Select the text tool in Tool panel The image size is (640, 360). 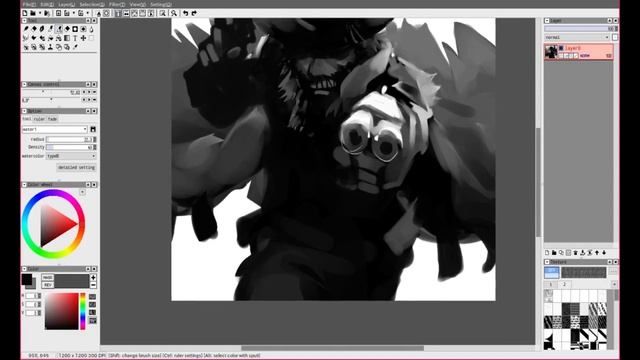75,38
